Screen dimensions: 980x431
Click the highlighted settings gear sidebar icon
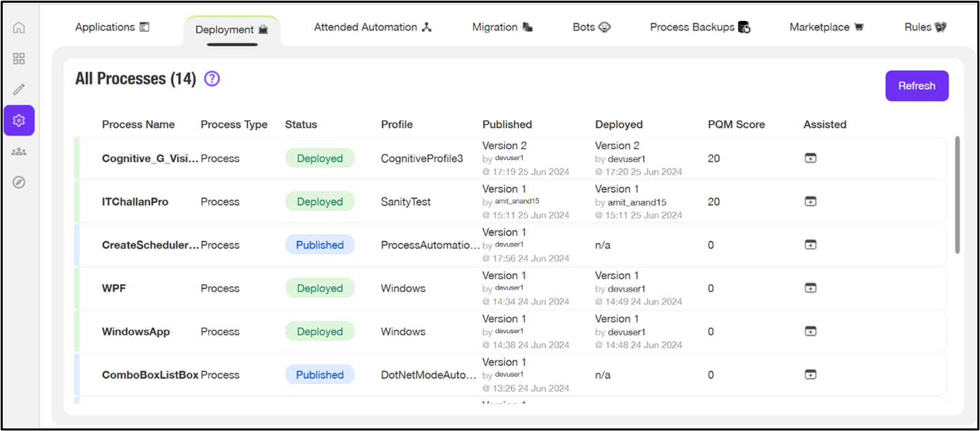(x=19, y=121)
